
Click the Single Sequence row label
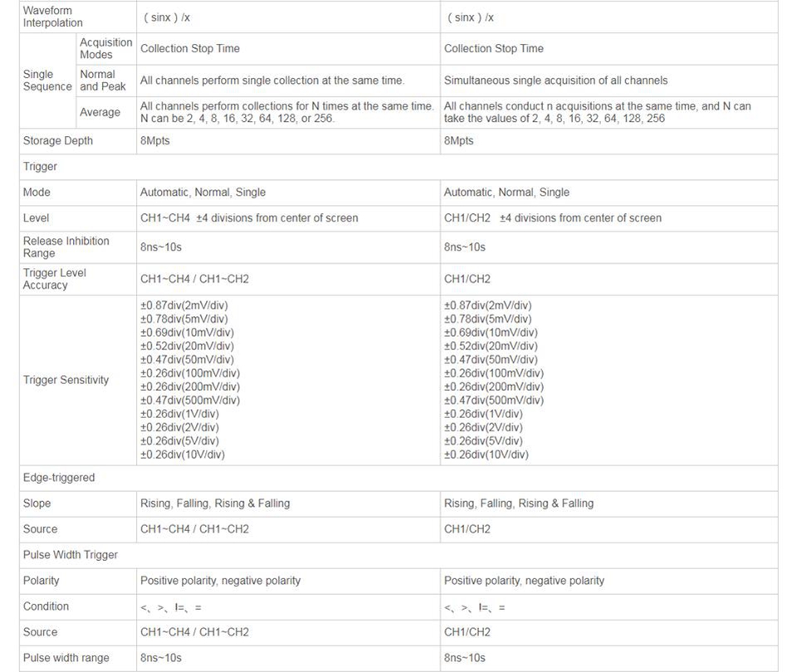click(47, 80)
